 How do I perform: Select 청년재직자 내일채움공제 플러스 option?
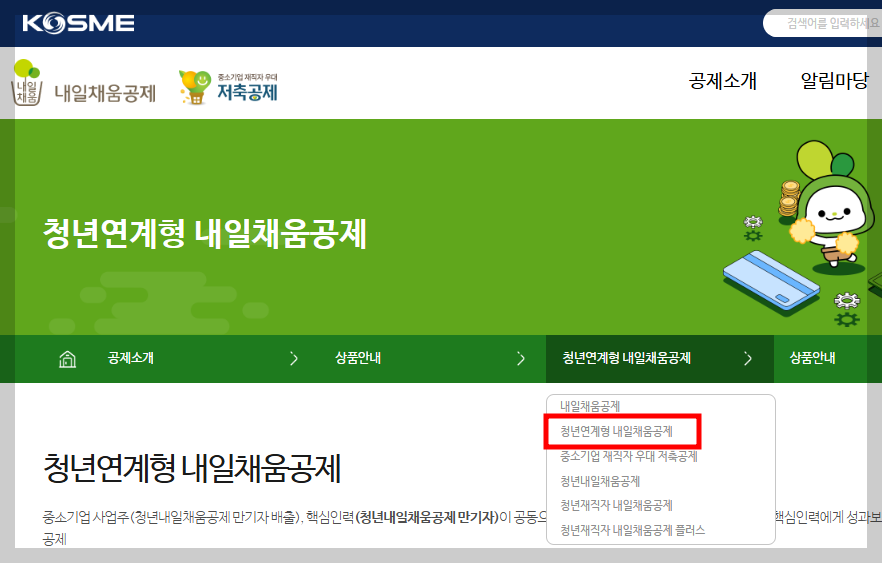(632, 530)
